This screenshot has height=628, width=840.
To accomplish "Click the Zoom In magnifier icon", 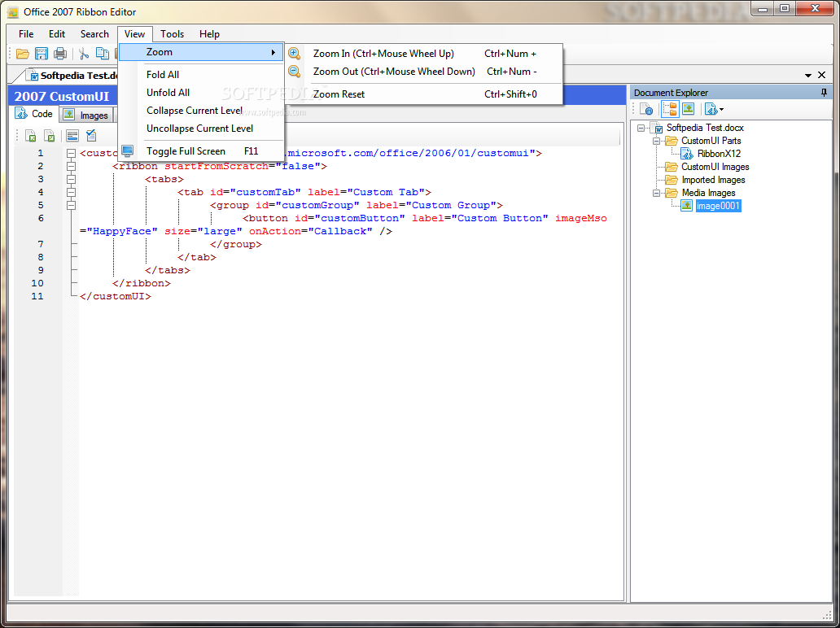I will pyautogui.click(x=294, y=53).
